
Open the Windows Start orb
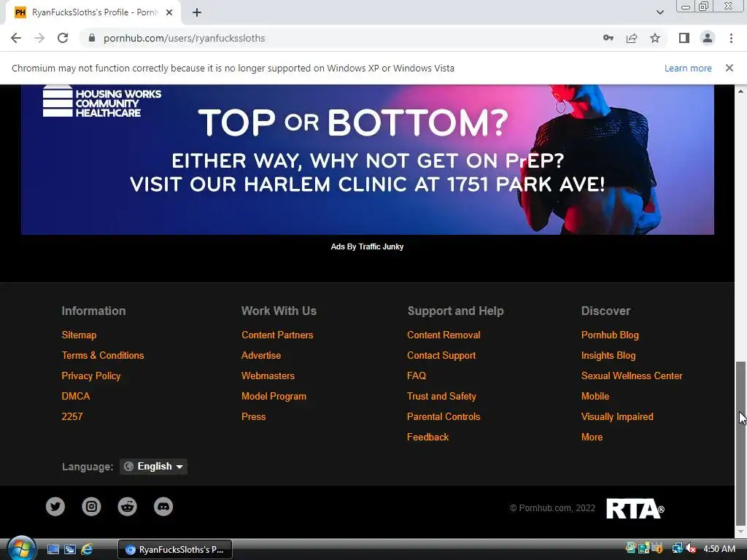tap(21, 548)
